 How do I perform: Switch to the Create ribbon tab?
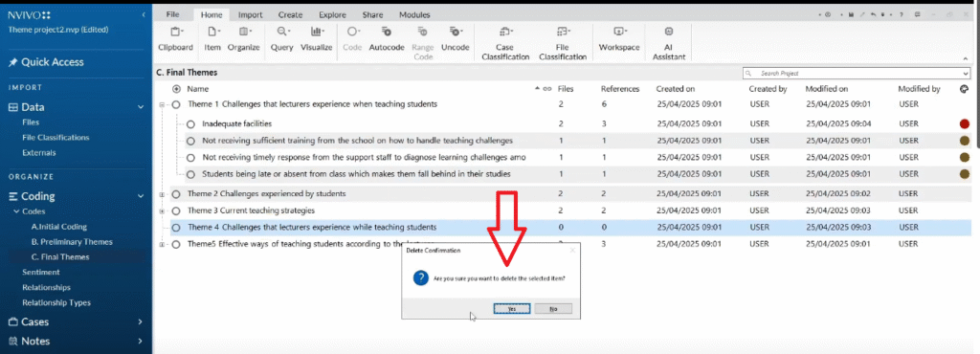point(290,15)
